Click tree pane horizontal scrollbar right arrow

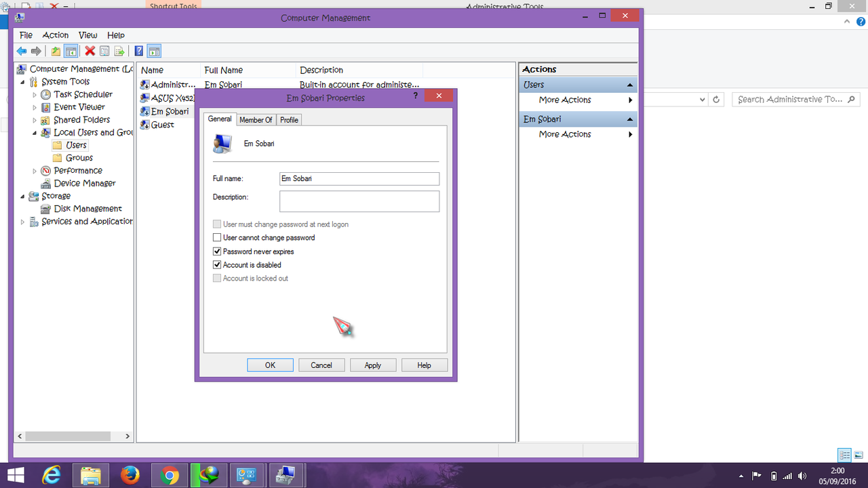129,436
